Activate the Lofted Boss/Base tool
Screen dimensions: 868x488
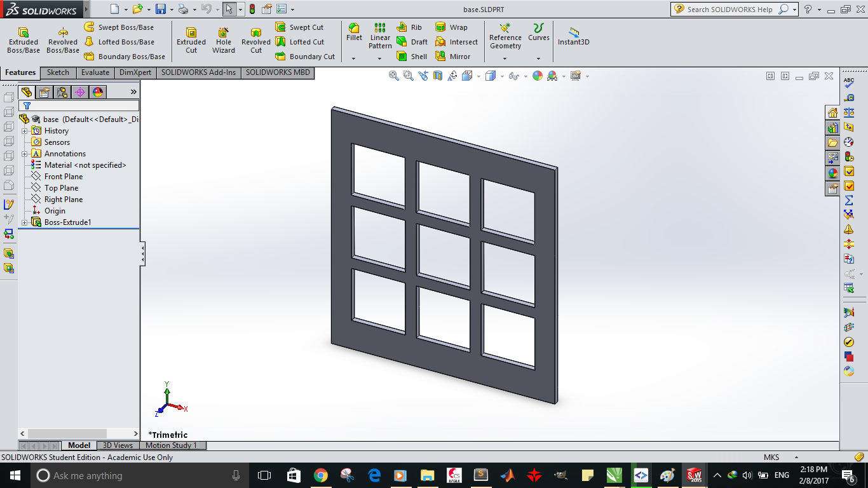[119, 42]
